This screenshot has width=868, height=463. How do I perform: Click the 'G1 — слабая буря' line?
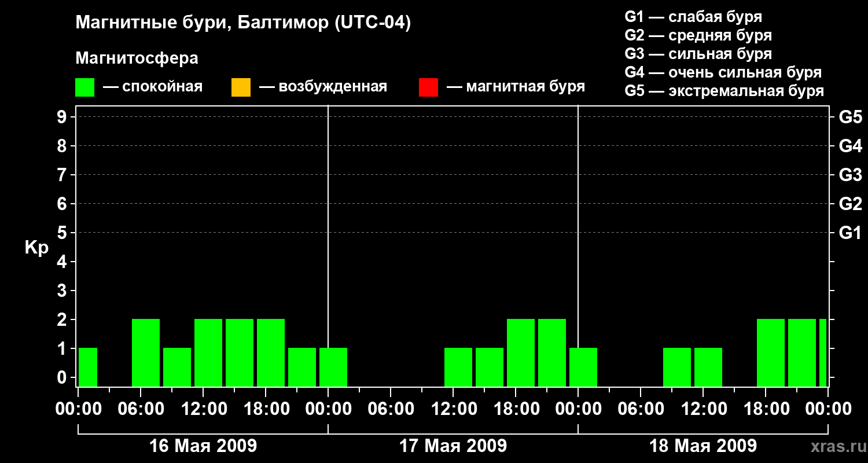(693, 17)
